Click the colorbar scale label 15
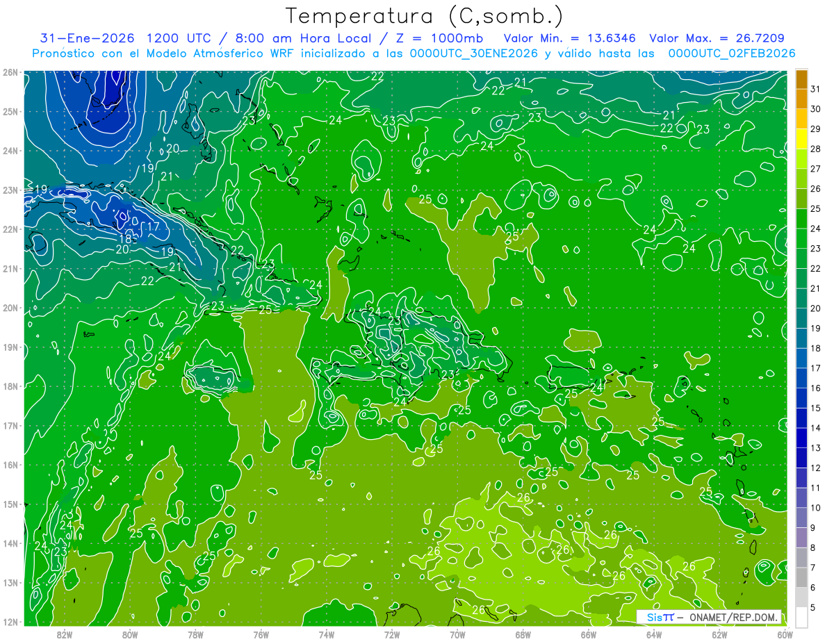Viewport: 834px width, 644px height. click(x=815, y=408)
